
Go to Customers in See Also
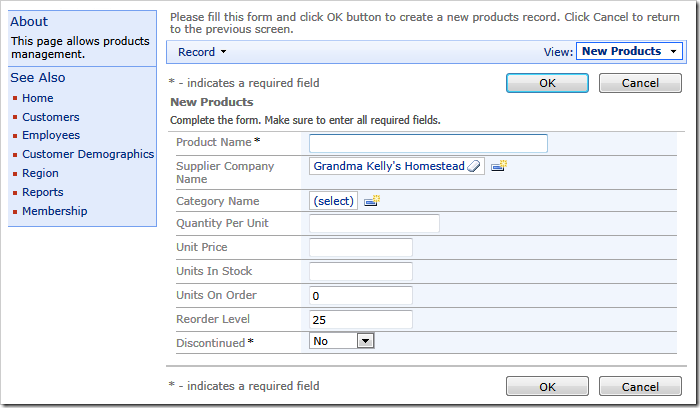(51, 117)
